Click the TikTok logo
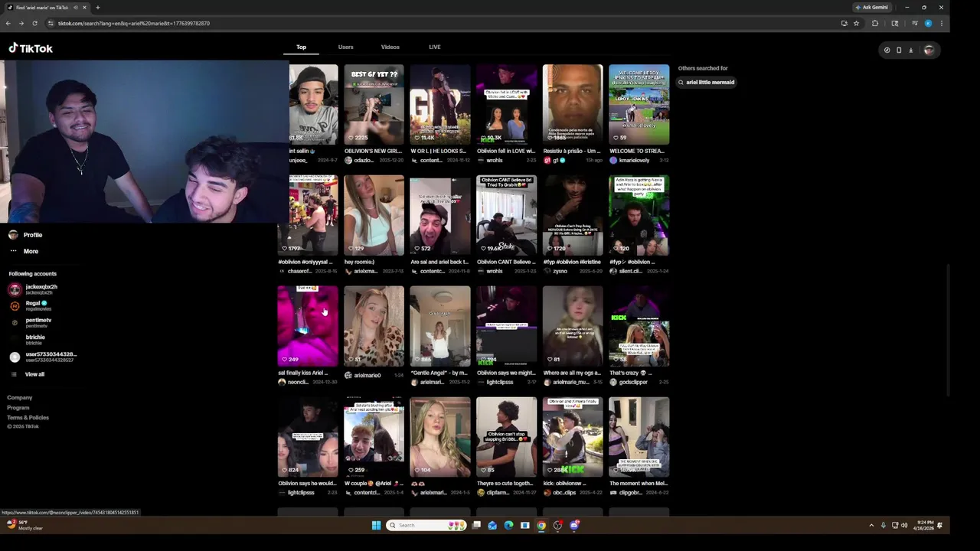Screen dimensions: 980x551 (31, 48)
